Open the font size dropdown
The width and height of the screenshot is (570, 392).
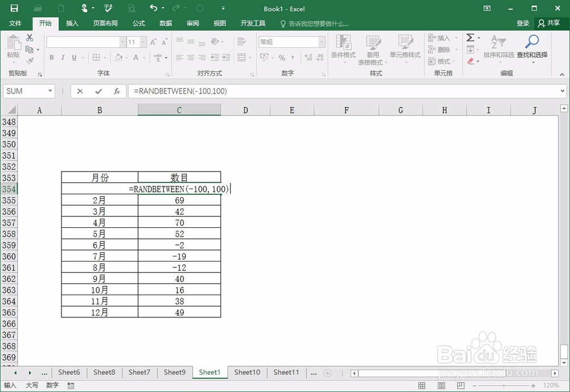[x=143, y=42]
